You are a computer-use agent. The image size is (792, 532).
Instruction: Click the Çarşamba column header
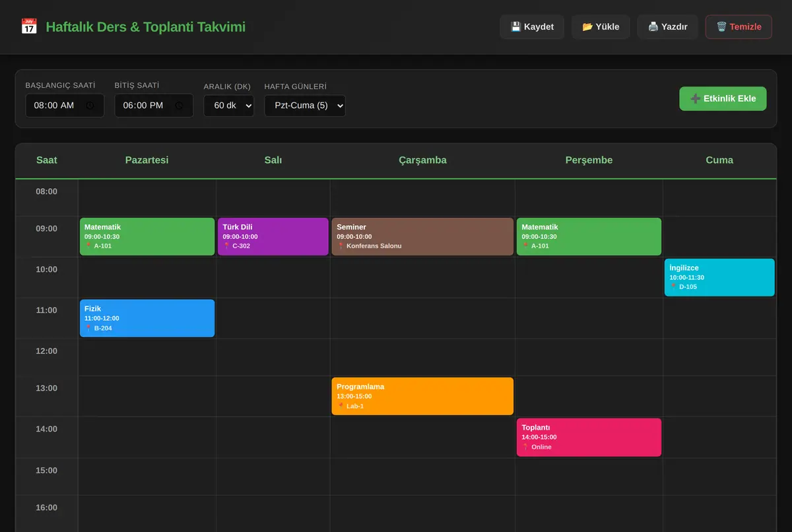pos(422,160)
